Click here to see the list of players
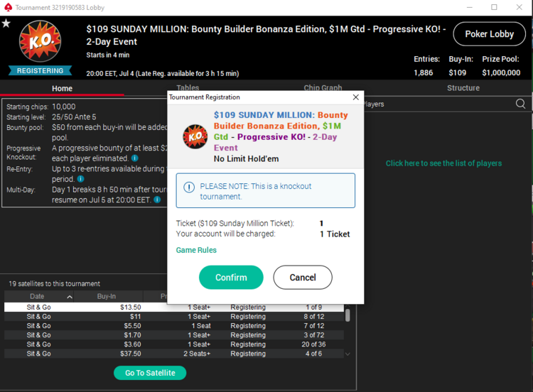This screenshot has width=533, height=392. [x=443, y=163]
